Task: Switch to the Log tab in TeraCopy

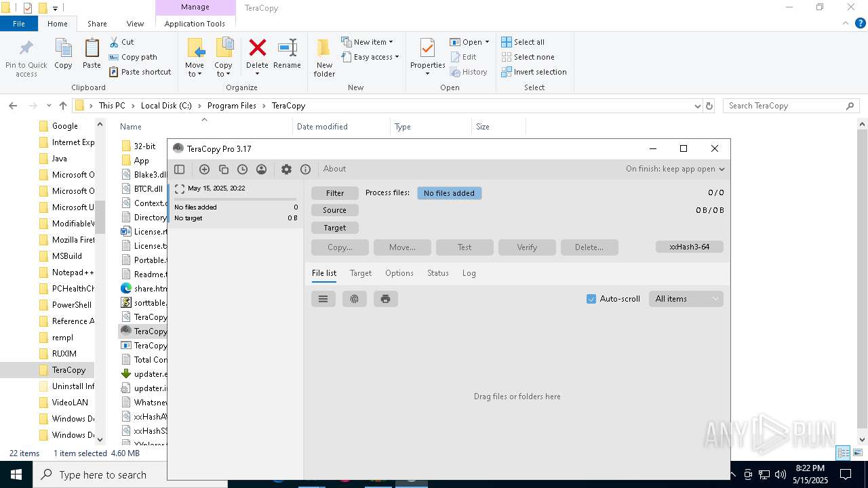Action: coord(469,273)
